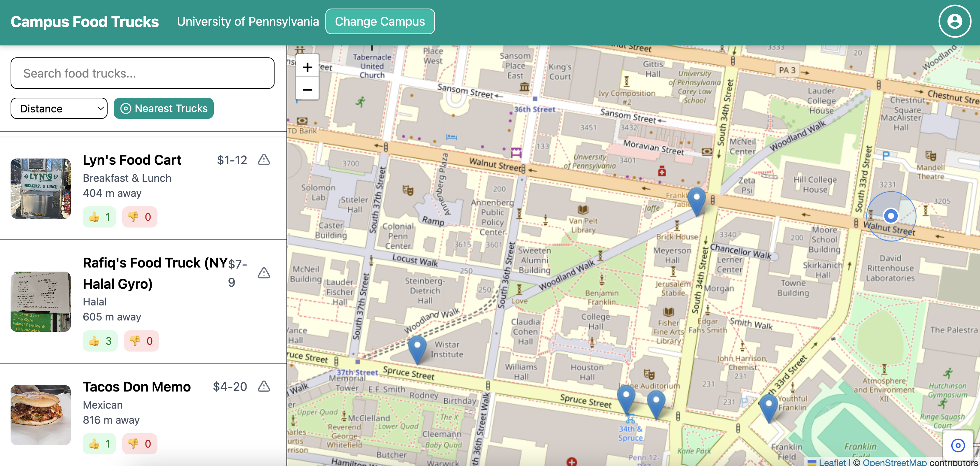Click the report warning icon for Tacos Don Memo

[264, 386]
